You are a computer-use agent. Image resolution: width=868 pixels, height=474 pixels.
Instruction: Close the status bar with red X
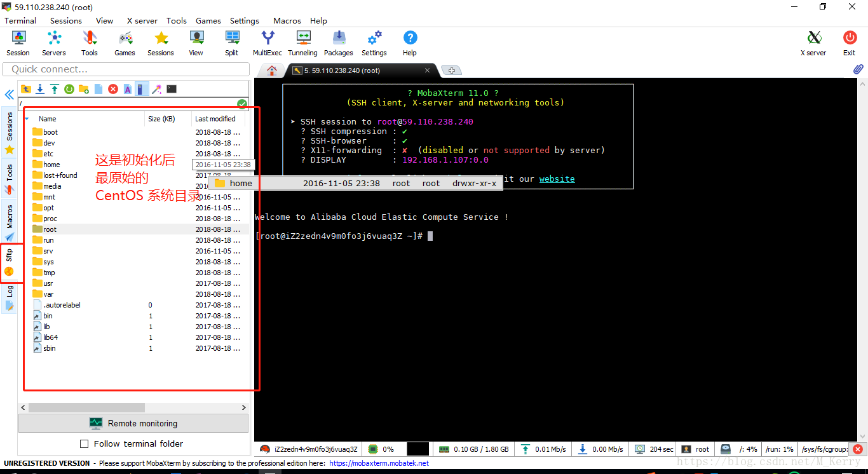click(857, 449)
